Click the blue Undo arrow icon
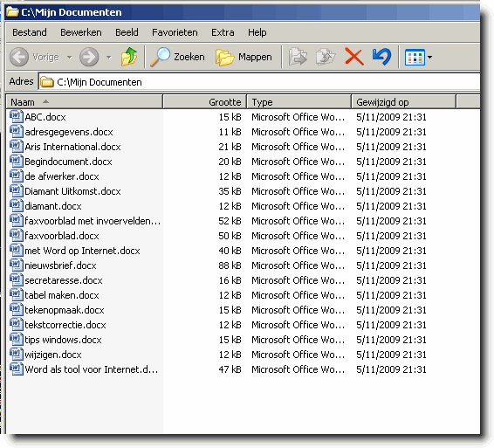The image size is (494, 448). [381, 57]
